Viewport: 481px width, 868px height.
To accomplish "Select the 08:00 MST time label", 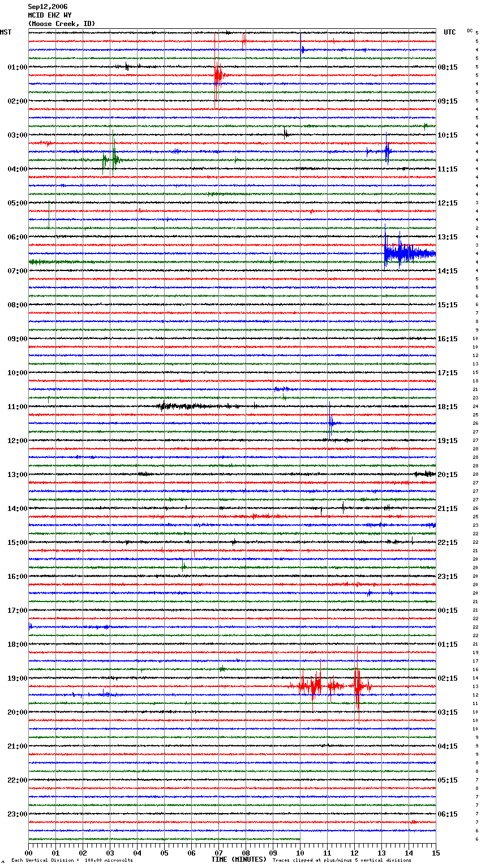I will pyautogui.click(x=17, y=305).
